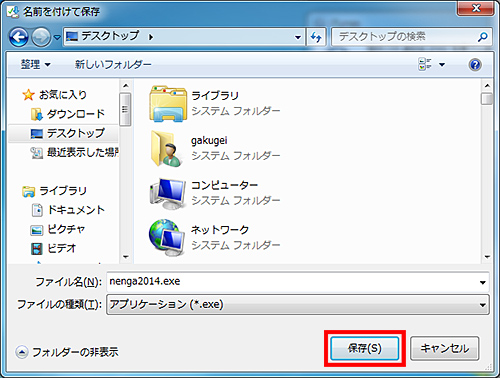Screen dimensions: 500x378
Task: Click the recent places icon in sidebar
Action: [37, 153]
